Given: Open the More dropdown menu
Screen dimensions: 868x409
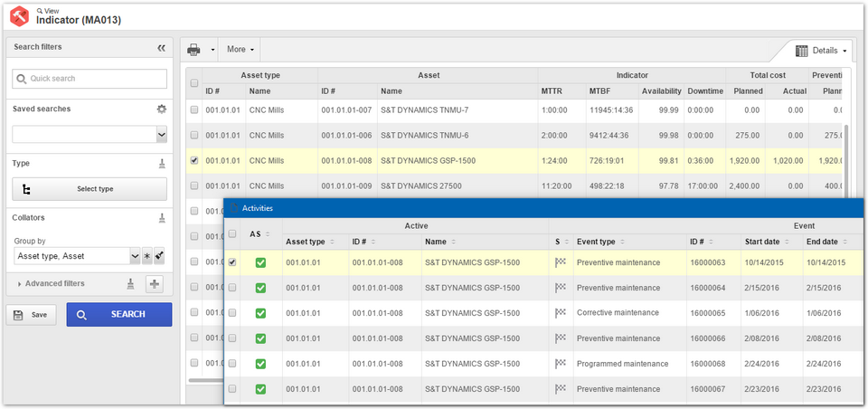Looking at the screenshot, I should click(x=241, y=50).
